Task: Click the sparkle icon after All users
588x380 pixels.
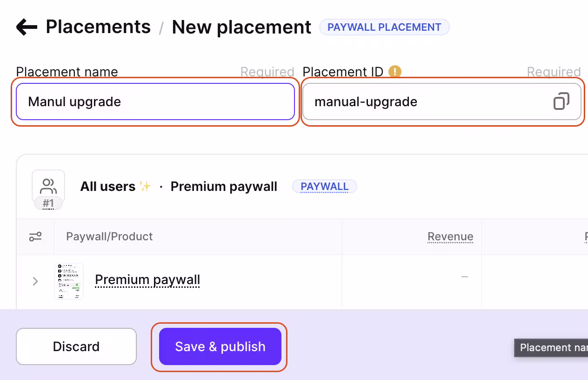Action: [x=145, y=186]
